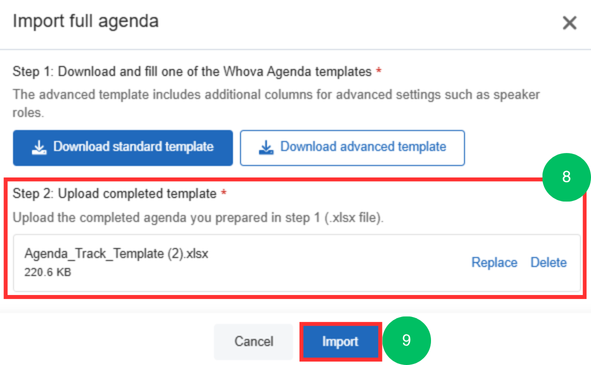This screenshot has width=591, height=365.
Task: Click the 220.6 KB file size text
Action: [x=48, y=272]
